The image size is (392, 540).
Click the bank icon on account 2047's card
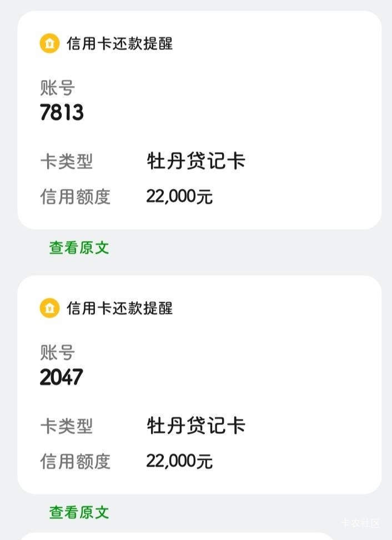pyautogui.click(x=49, y=308)
